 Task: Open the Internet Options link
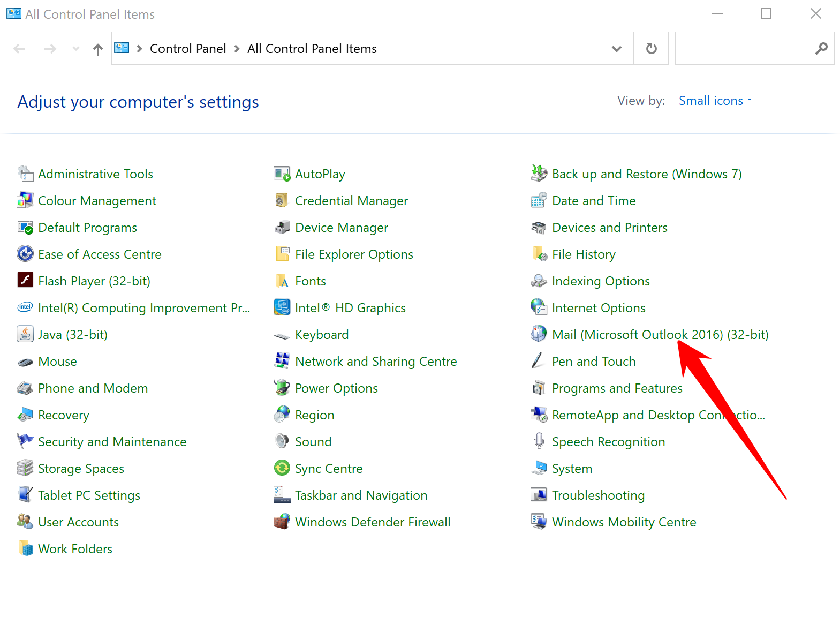599,308
